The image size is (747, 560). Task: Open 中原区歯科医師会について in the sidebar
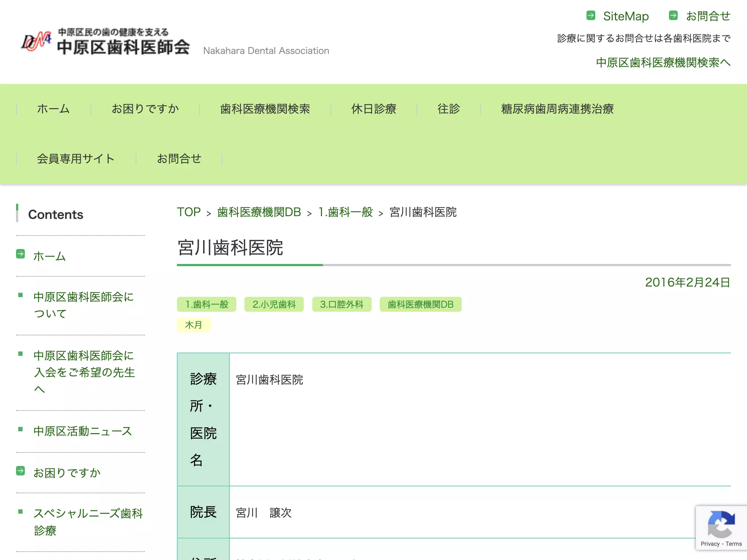click(x=84, y=305)
